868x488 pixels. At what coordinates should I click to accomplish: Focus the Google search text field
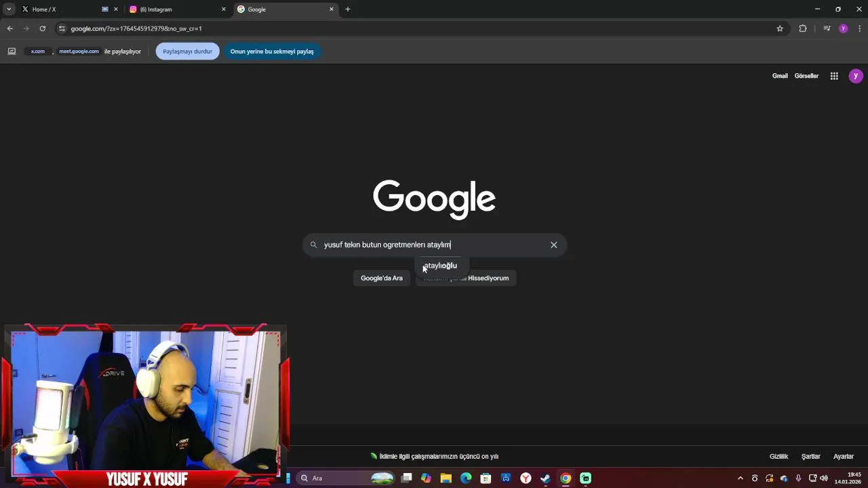click(x=434, y=245)
